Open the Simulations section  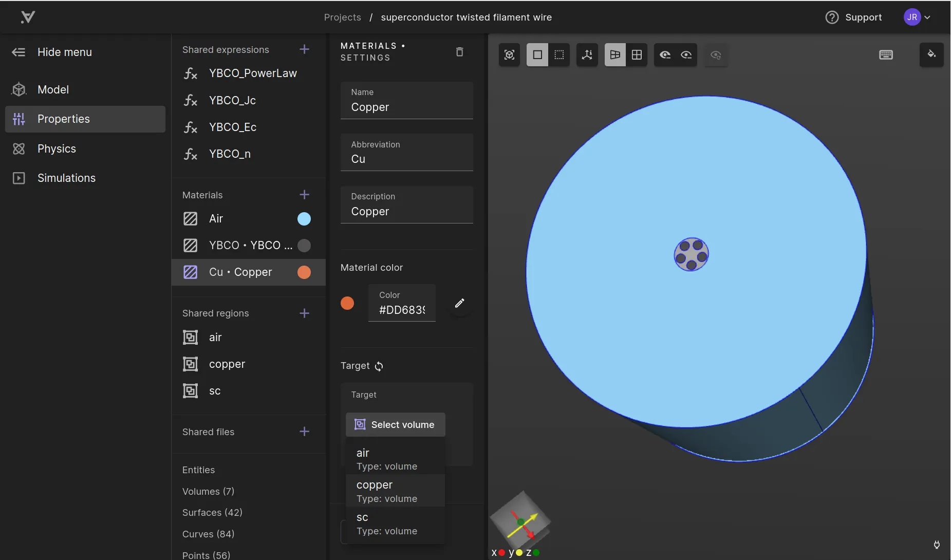coord(85,178)
